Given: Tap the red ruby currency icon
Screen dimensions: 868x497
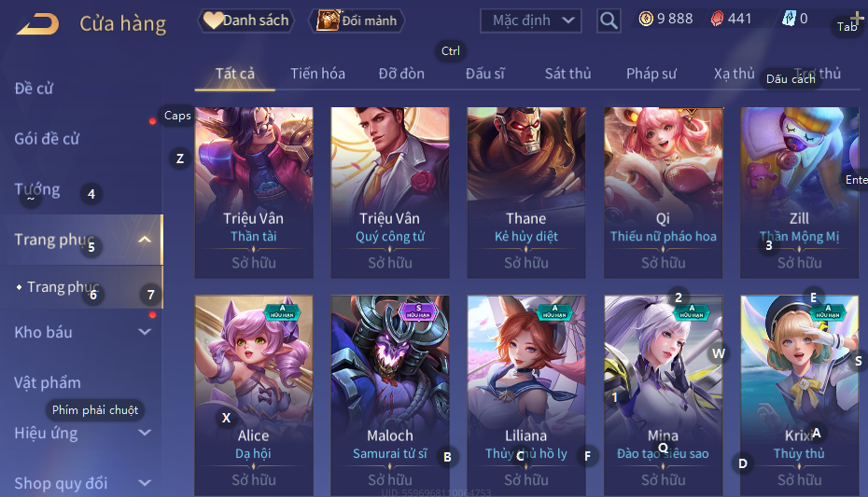Looking at the screenshot, I should tap(717, 19).
